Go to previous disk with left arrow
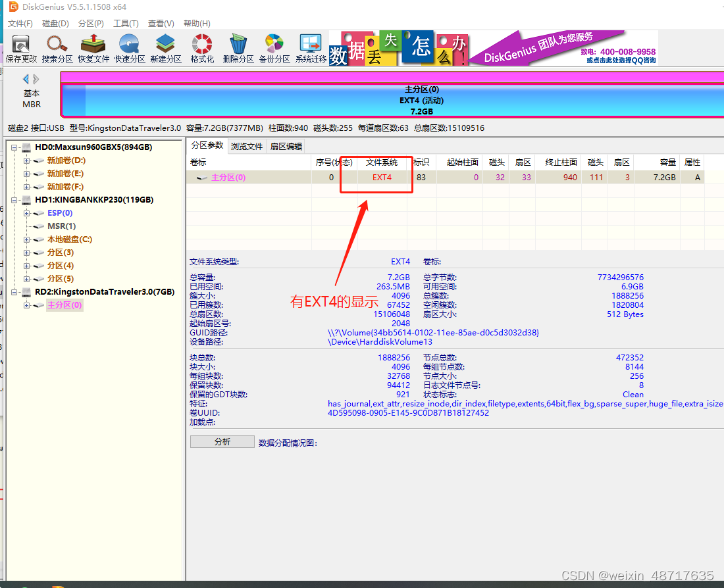724x588 pixels. pyautogui.click(x=26, y=79)
